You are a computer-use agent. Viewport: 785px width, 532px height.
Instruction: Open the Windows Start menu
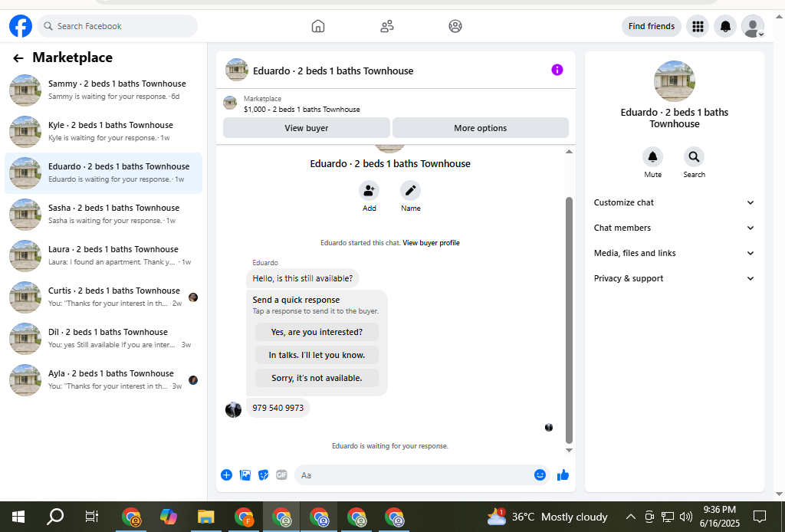(x=18, y=517)
